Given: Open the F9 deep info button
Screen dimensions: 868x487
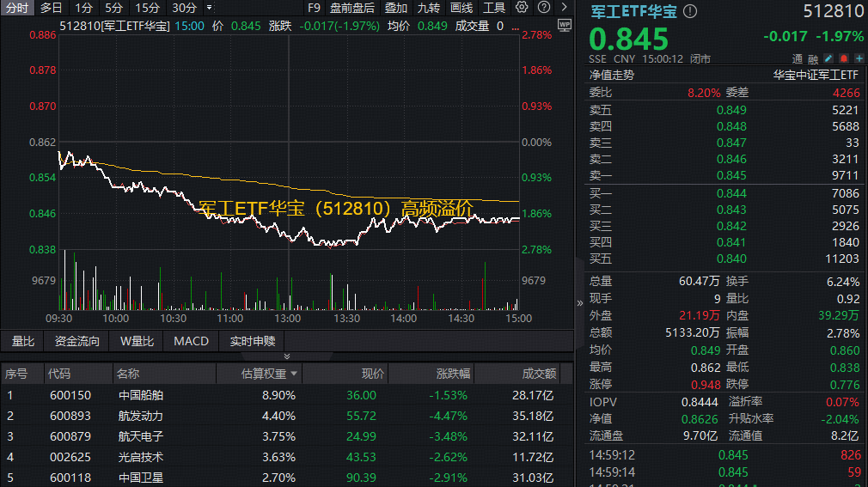Looking at the screenshot, I should pos(314,8).
